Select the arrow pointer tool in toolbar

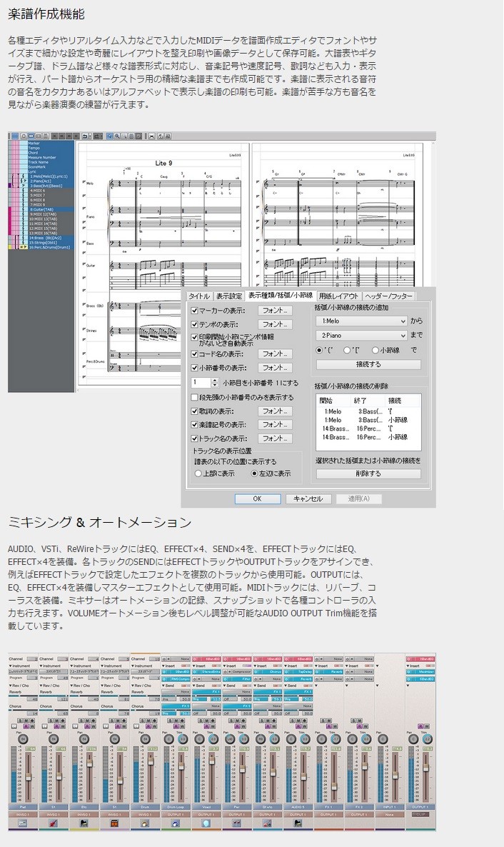(x=110, y=136)
